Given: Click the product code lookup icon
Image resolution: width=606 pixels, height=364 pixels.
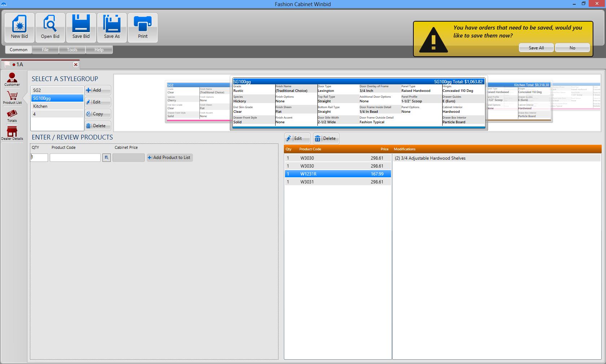Looking at the screenshot, I should 106,157.
